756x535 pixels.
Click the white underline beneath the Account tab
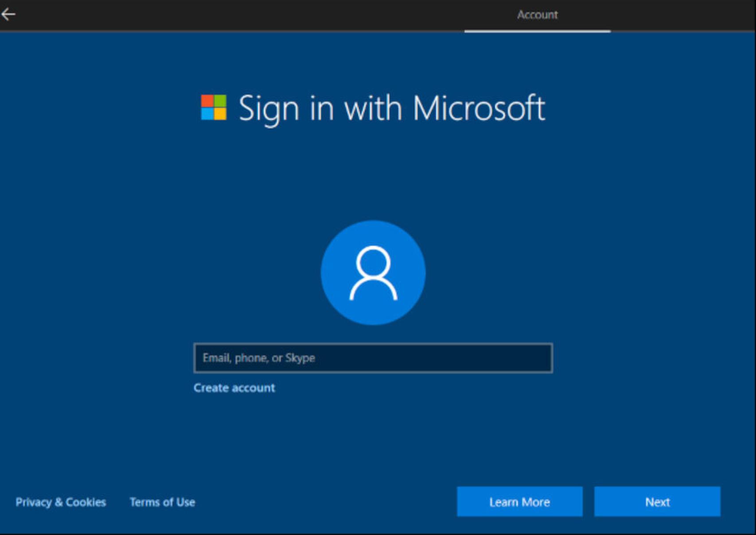[x=537, y=31]
